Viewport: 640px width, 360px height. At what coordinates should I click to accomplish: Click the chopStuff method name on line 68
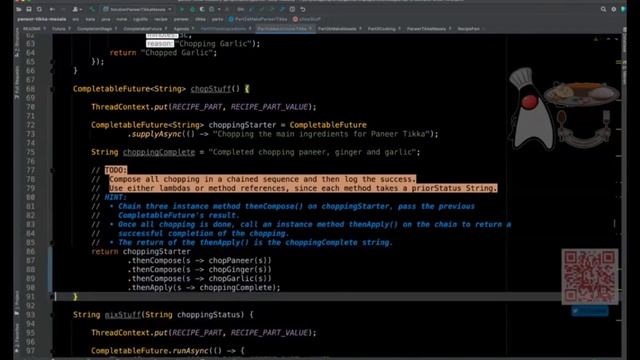click(x=210, y=89)
